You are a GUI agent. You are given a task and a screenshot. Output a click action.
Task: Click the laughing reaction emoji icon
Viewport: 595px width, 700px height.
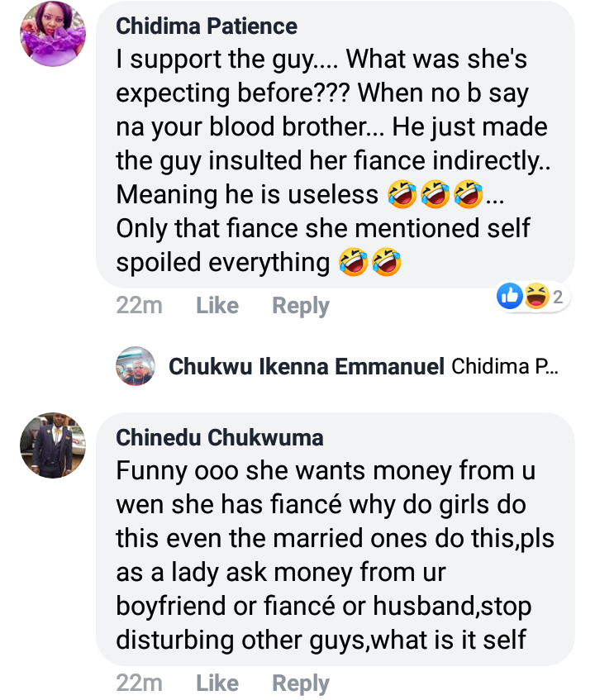tap(535, 296)
